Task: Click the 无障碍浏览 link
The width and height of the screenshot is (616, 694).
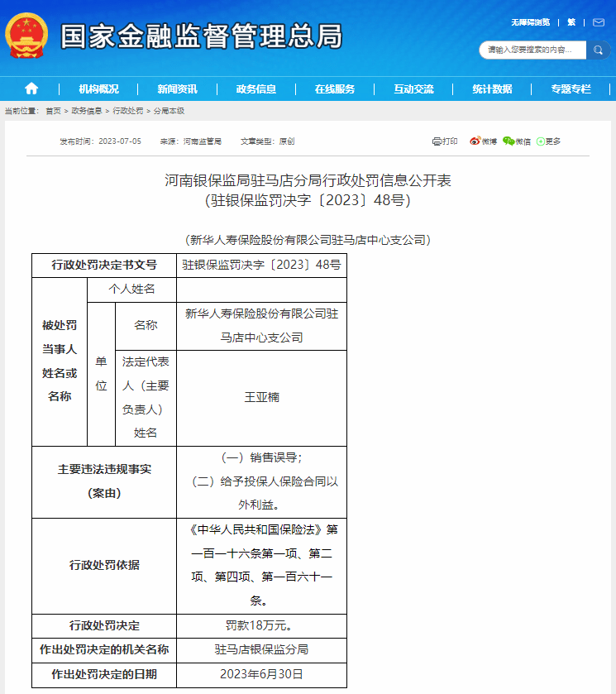Action: 530,22
